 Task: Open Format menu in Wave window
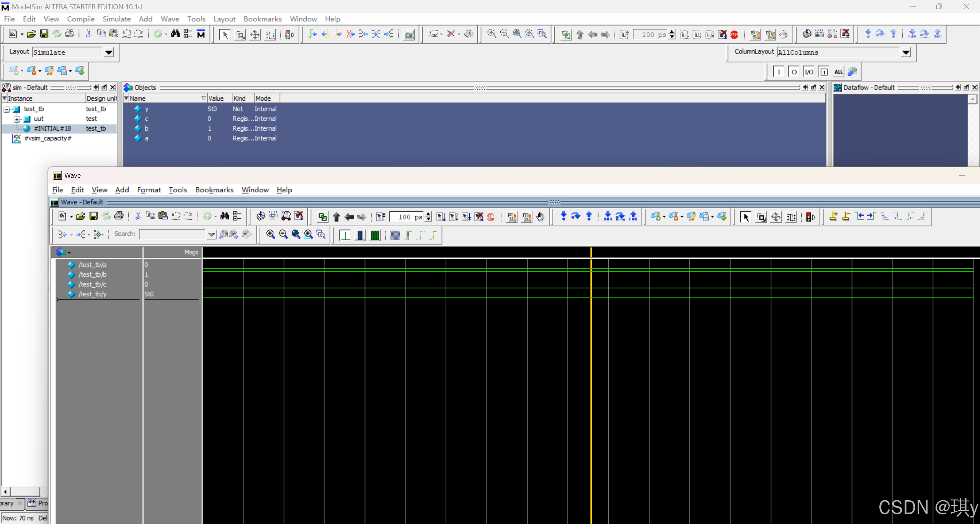pos(149,190)
